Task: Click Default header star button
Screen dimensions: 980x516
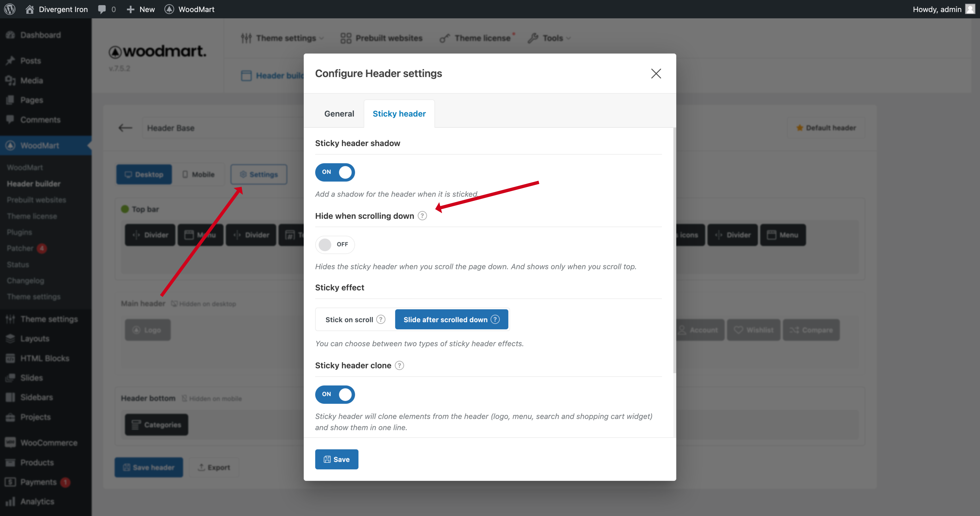Action: click(x=826, y=128)
